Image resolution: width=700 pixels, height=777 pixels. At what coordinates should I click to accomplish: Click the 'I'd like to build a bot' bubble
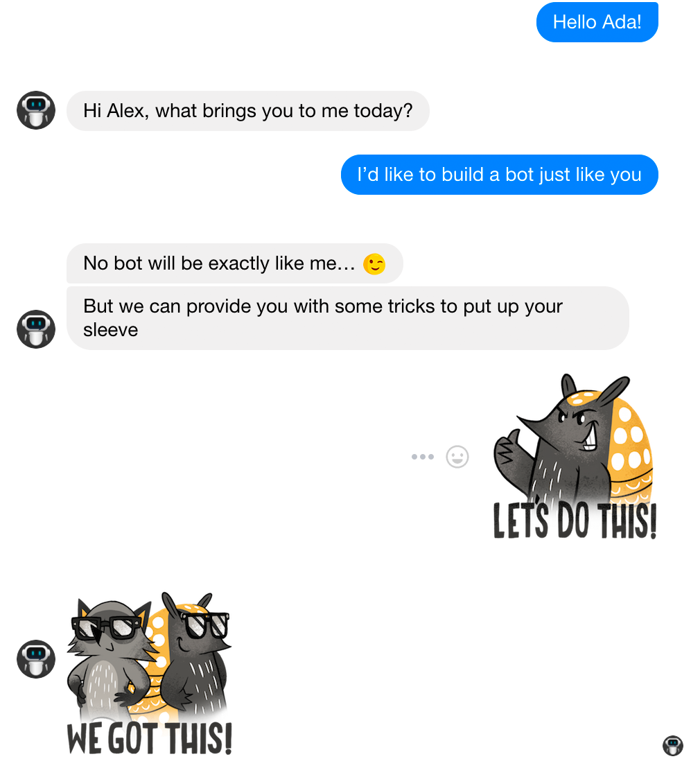pos(500,175)
